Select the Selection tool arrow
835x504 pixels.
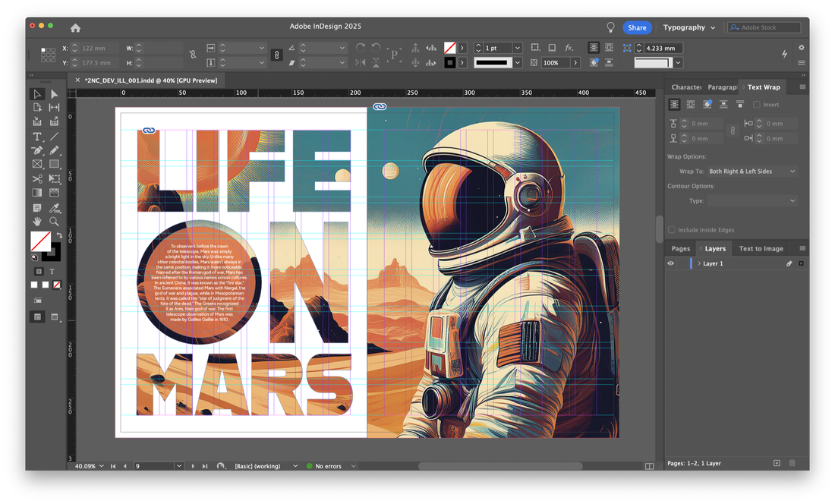pos(37,94)
